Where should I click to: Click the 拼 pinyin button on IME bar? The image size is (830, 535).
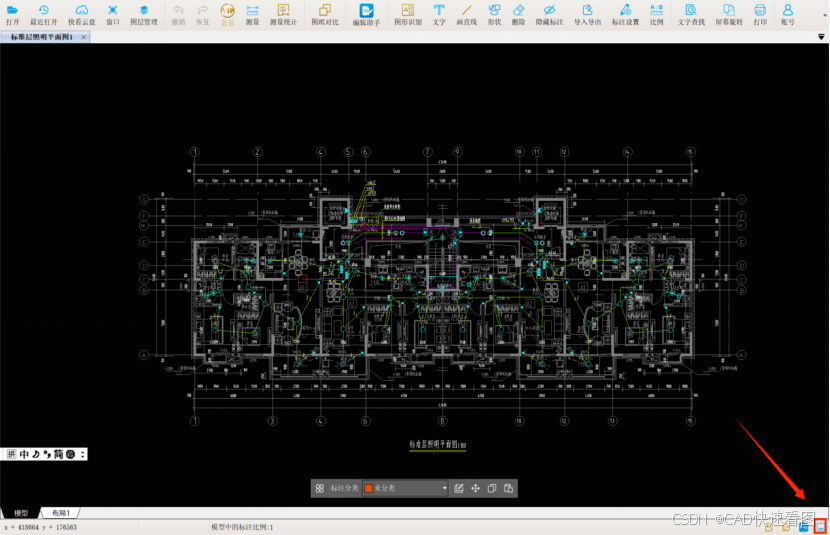(11, 454)
